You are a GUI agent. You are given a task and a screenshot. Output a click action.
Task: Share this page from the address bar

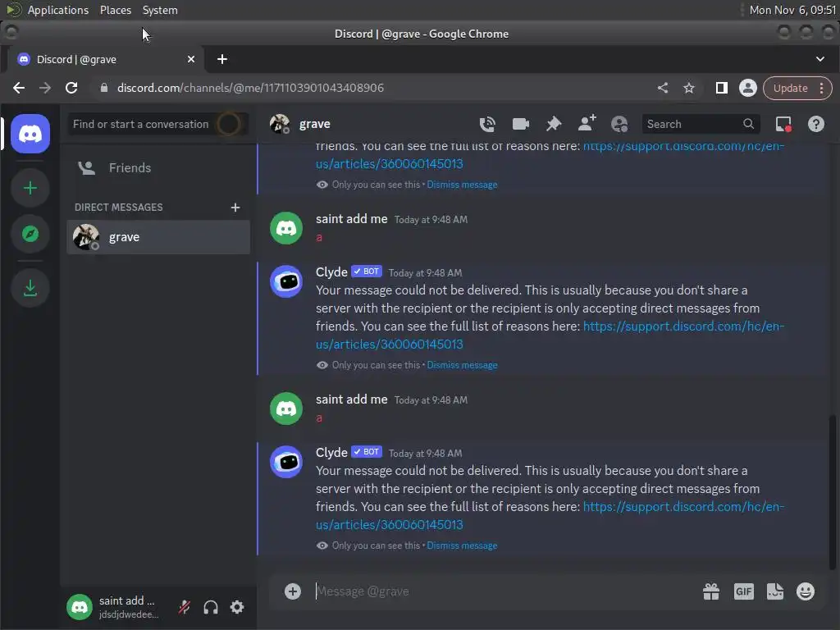pyautogui.click(x=663, y=88)
